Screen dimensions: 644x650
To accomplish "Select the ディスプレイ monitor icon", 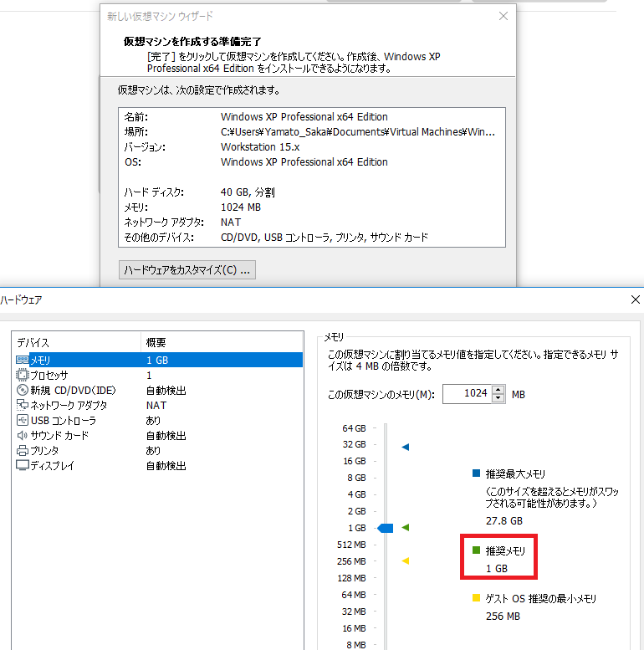I will pos(23,465).
